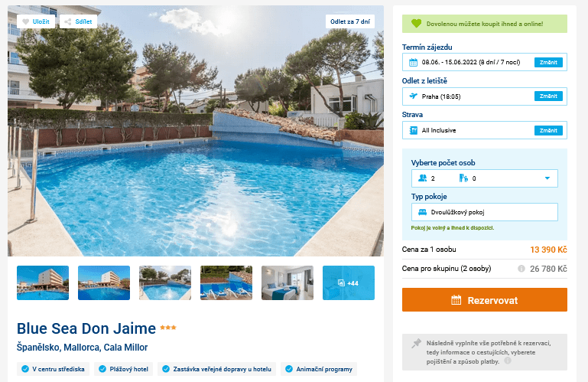Viewport: 588px width, 382px height.
Task: Click the share icon beside Sdílet
Action: coord(68,21)
